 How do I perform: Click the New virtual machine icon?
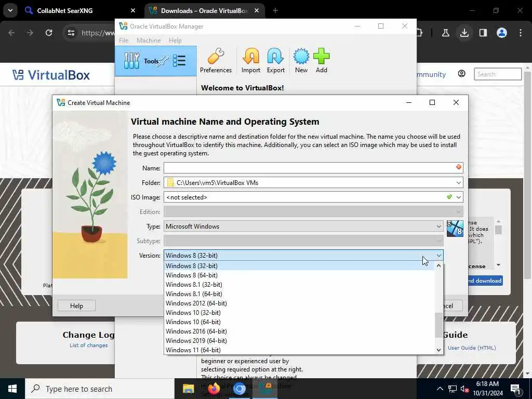coord(301,61)
